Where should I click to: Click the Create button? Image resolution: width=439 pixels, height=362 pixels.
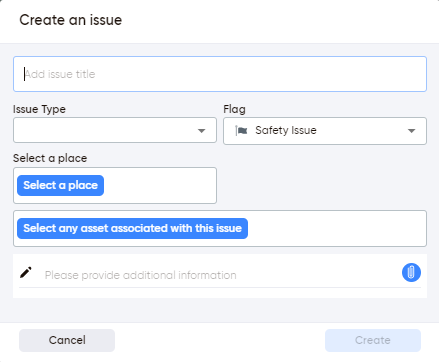pyautogui.click(x=373, y=340)
